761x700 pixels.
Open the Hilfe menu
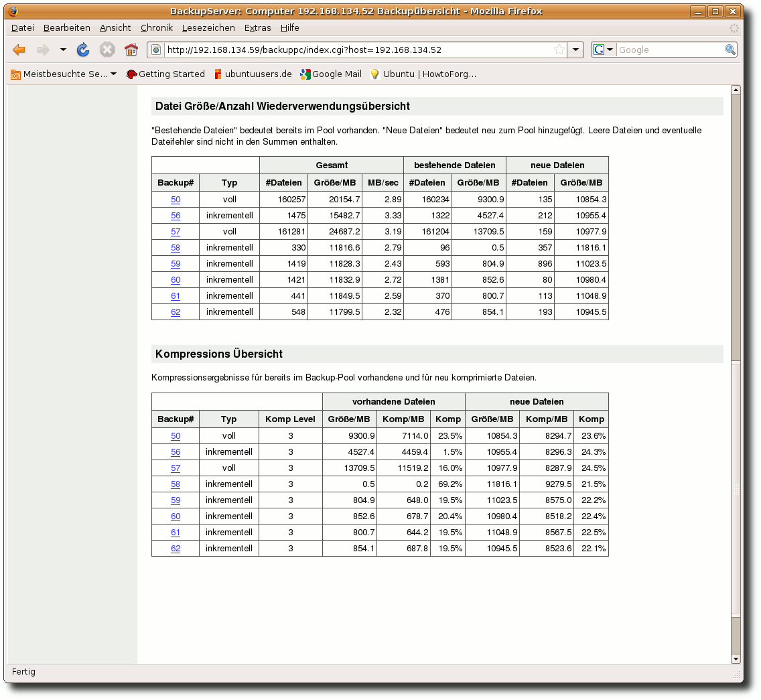pos(290,27)
